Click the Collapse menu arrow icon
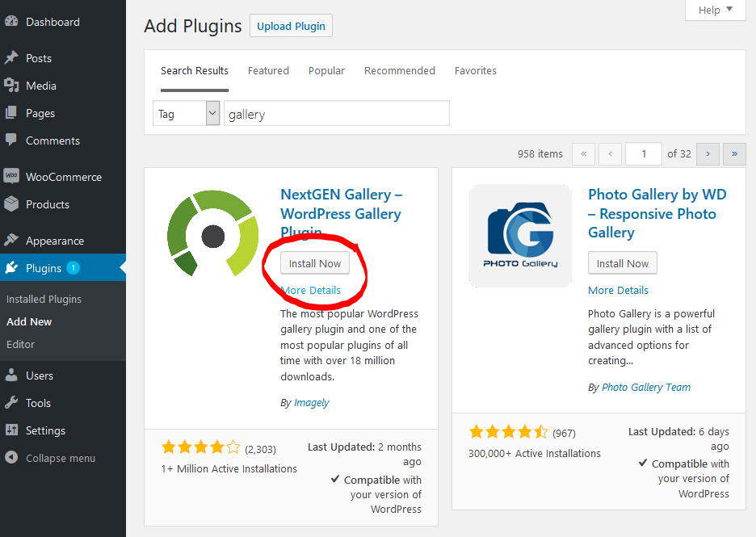This screenshot has width=756, height=537. (x=11, y=458)
